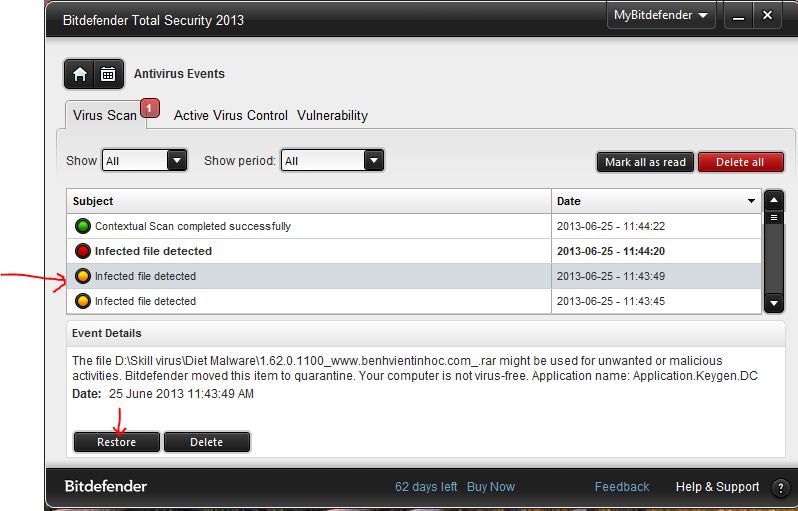Image resolution: width=798 pixels, height=511 pixels.
Task: Click the scroll up arrow of events list
Action: point(774,200)
